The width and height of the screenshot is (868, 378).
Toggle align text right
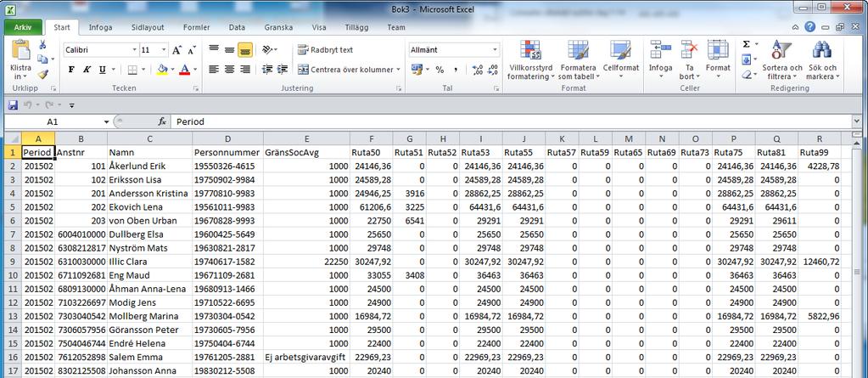[x=244, y=70]
